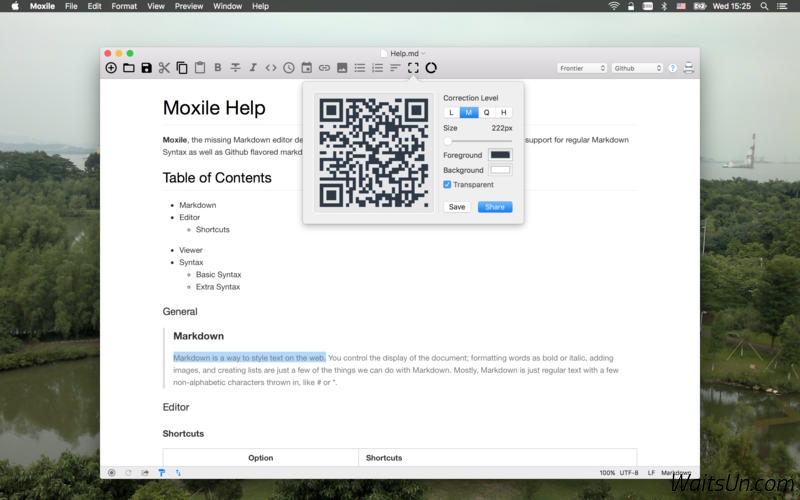800x500 pixels.
Task: Open a file via the folder icon
Action: 129,68
